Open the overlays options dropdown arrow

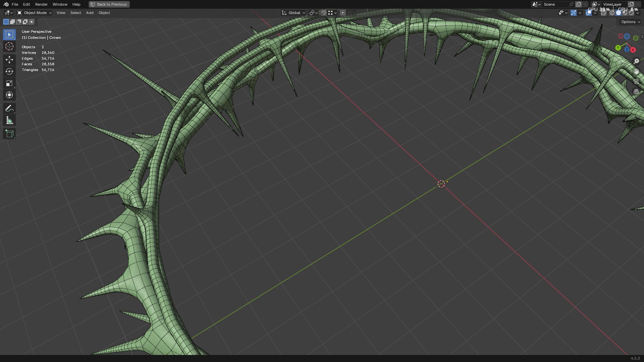coord(595,13)
